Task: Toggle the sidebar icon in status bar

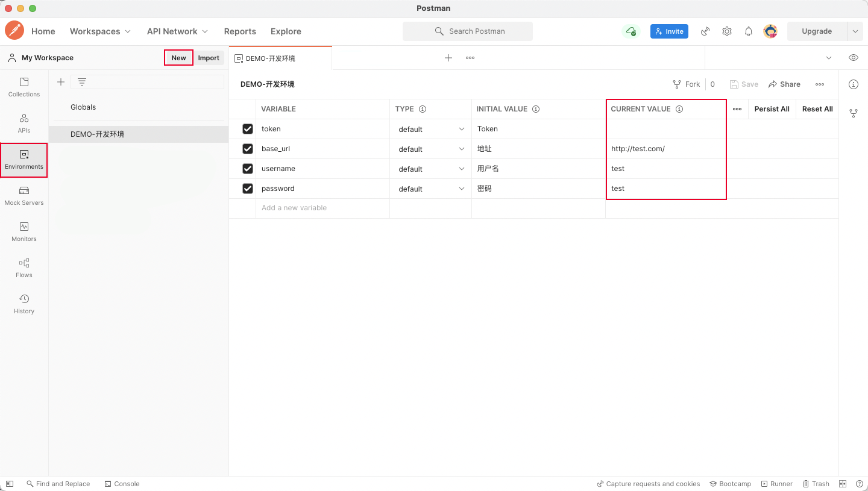Action: click(x=10, y=484)
